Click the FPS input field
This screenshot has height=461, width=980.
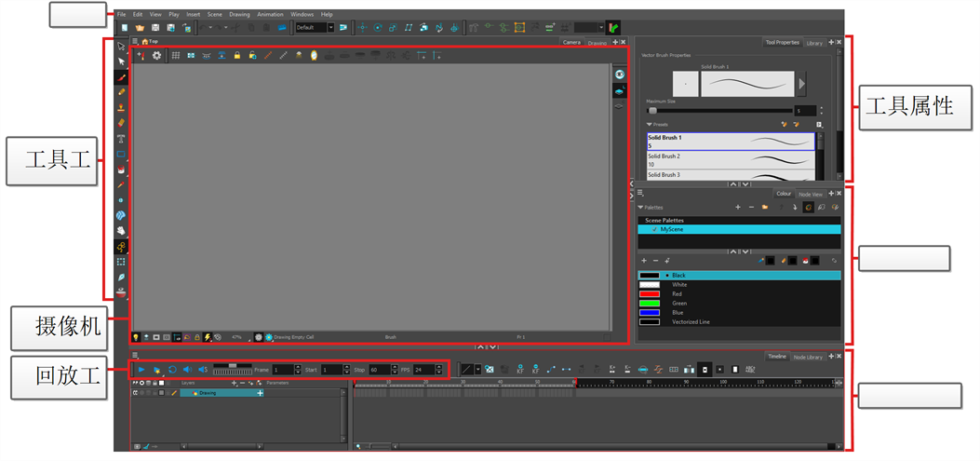422,370
